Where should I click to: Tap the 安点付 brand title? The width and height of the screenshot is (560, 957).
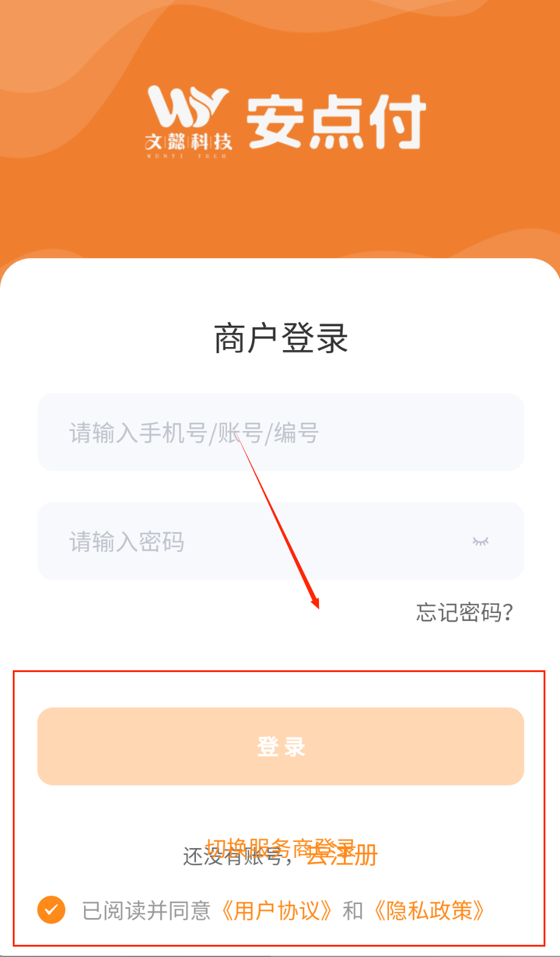pos(336,122)
